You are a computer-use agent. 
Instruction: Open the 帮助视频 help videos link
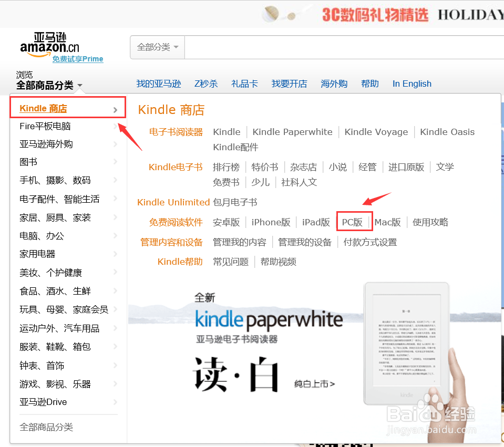coord(279,262)
